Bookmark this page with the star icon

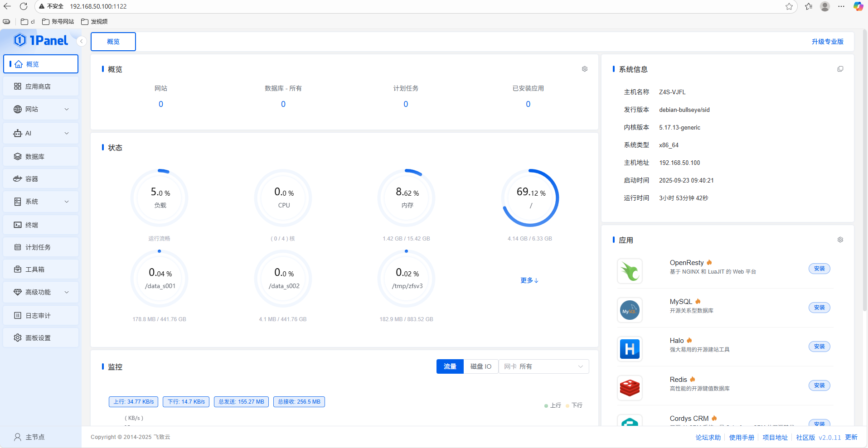coord(789,6)
